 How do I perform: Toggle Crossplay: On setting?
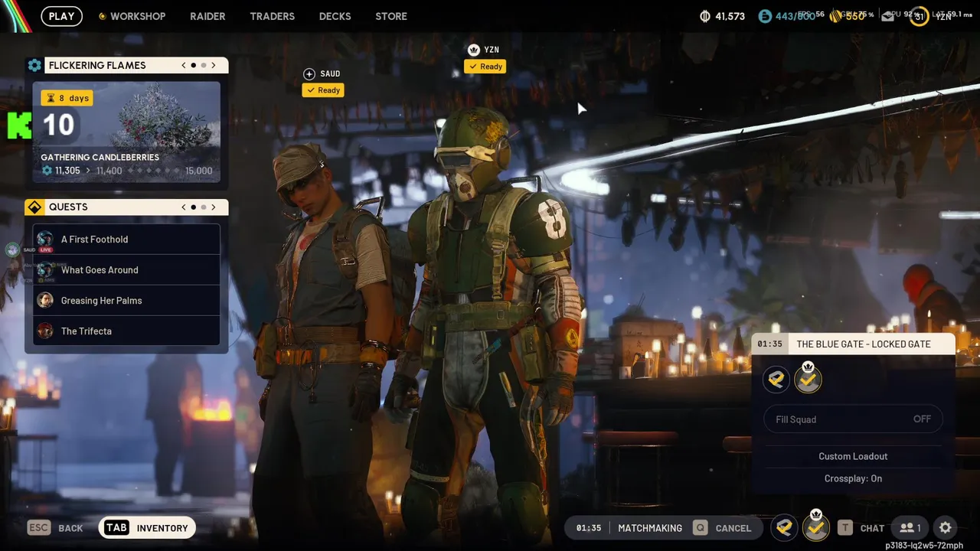click(853, 478)
